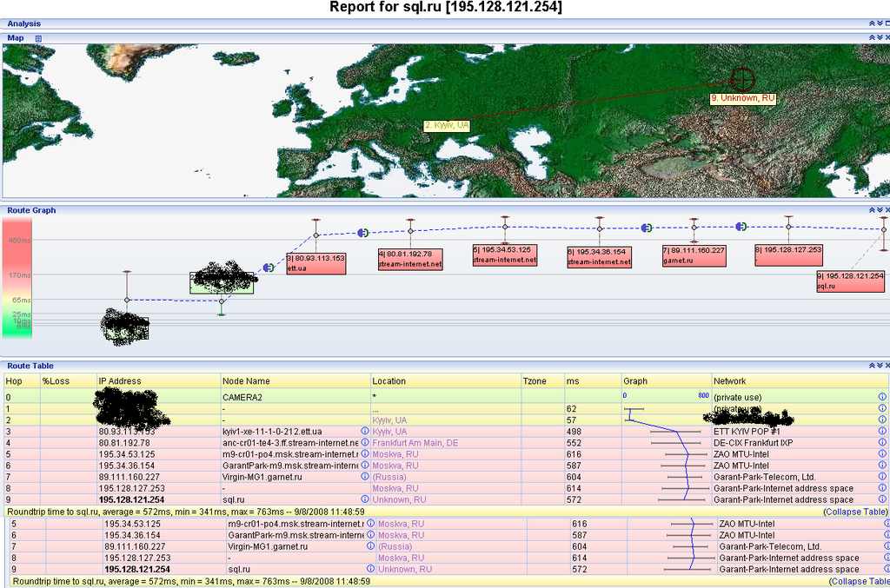
Task: Click the small icon beside the Map panel title
Action: coord(38,38)
